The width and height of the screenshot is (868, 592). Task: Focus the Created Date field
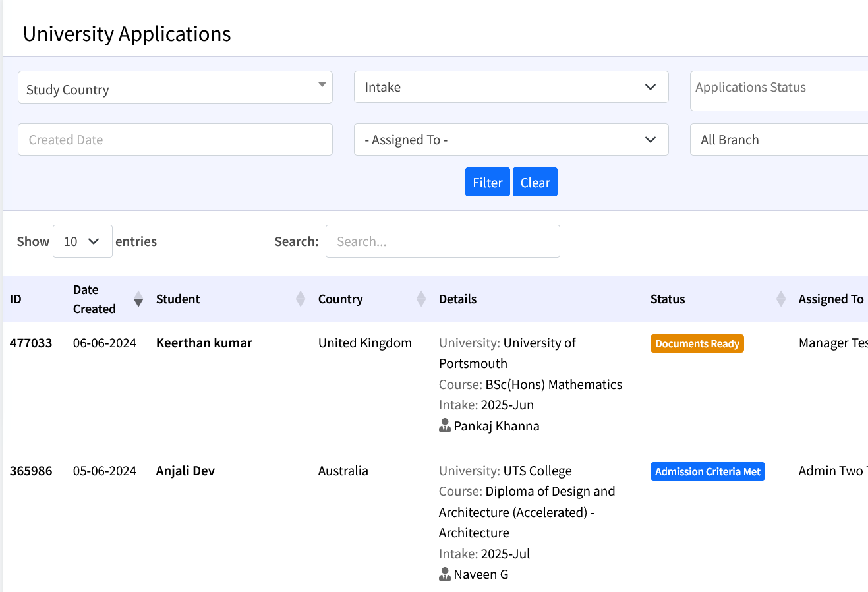(x=175, y=140)
